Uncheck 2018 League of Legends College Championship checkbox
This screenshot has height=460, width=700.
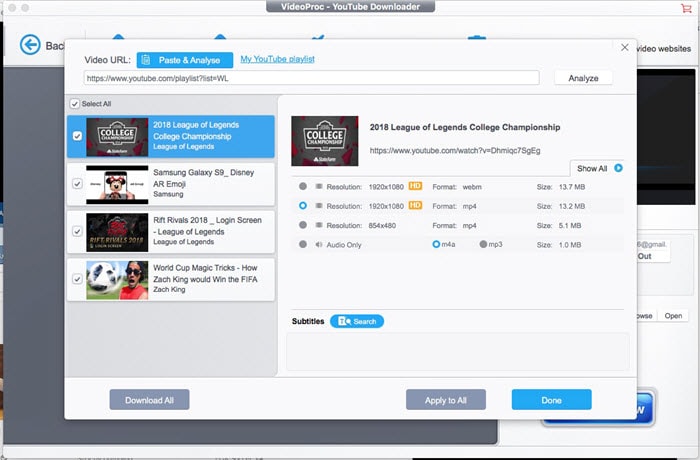click(77, 136)
